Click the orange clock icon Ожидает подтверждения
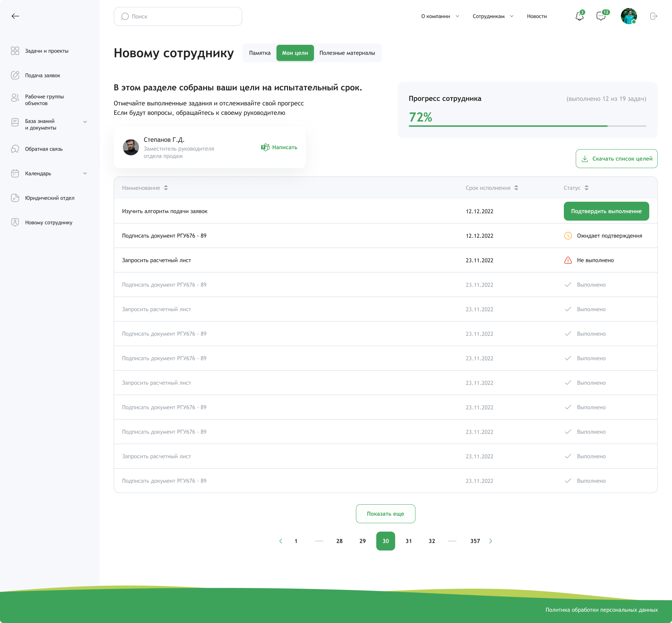Screen dimensions: 672x623 (568, 236)
